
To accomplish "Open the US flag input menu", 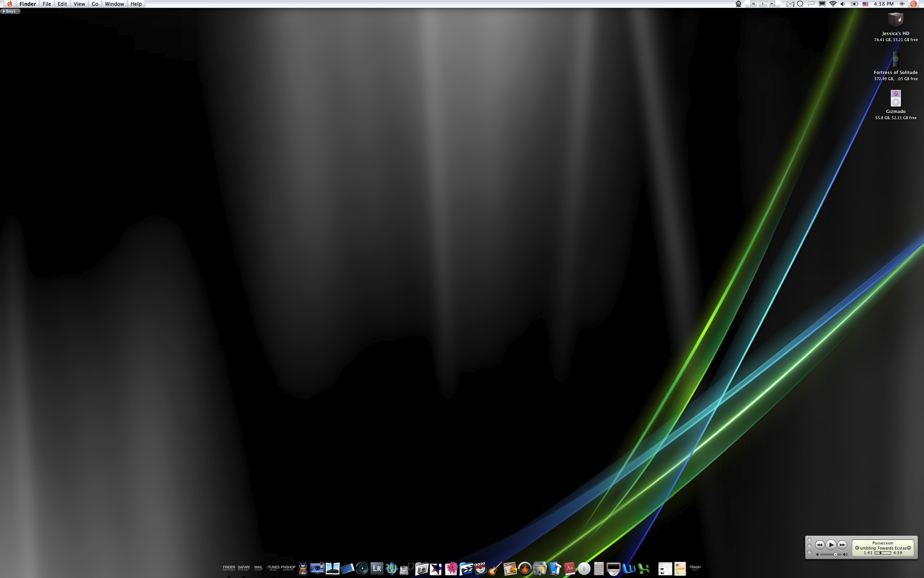I will [866, 4].
